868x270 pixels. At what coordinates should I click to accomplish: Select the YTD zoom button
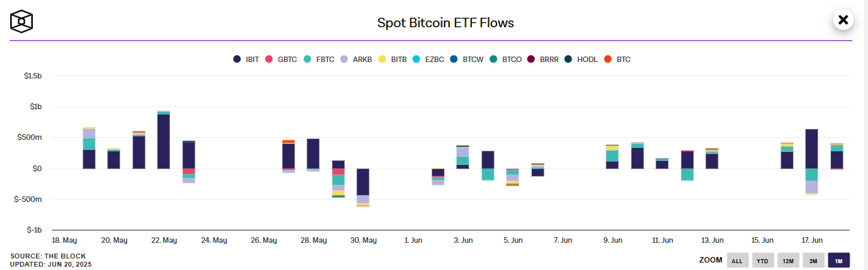pyautogui.click(x=762, y=260)
